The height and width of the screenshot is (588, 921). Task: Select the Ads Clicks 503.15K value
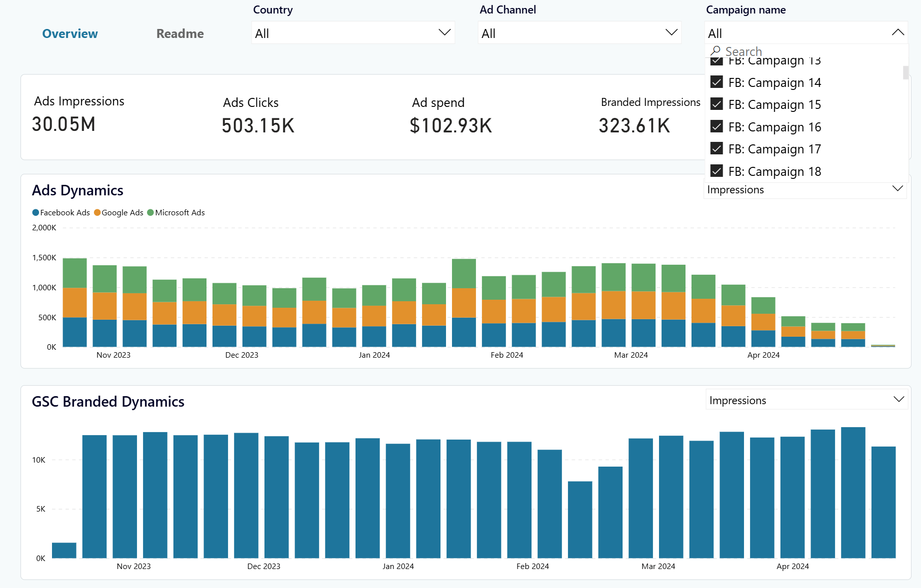(x=258, y=126)
